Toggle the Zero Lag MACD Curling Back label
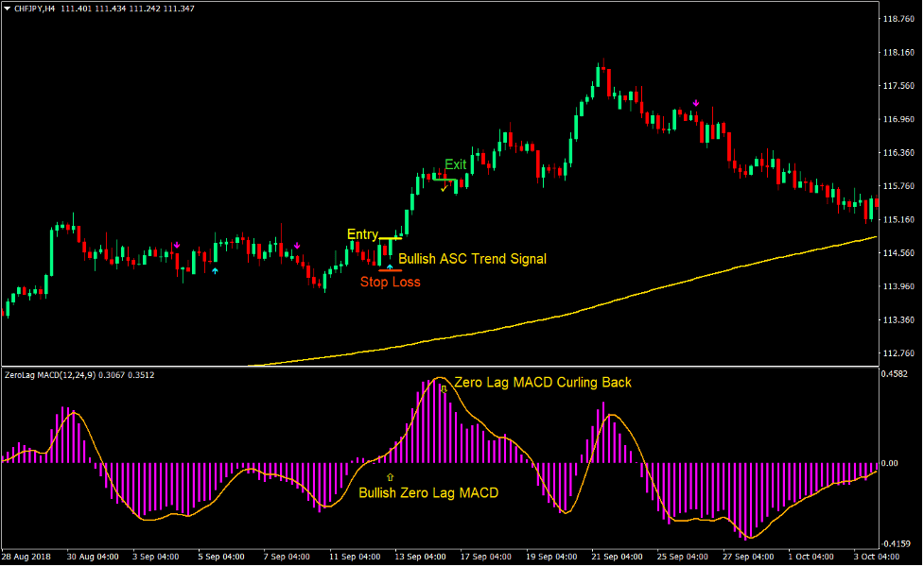 tap(543, 383)
